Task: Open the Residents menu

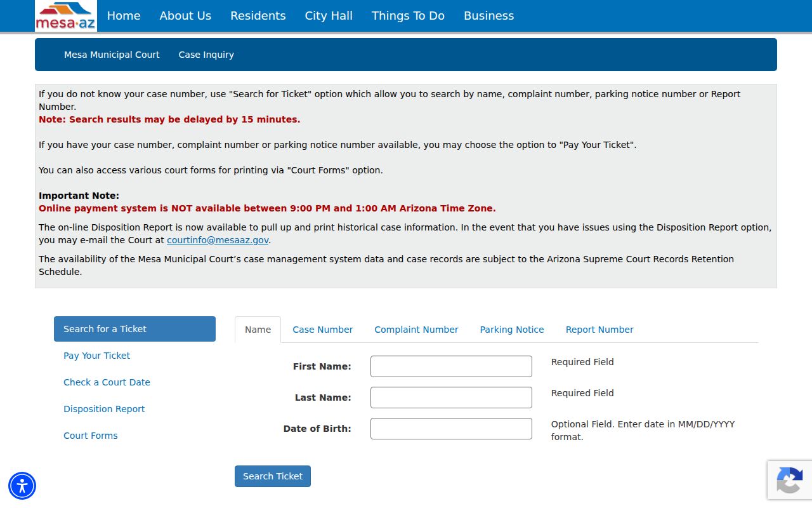Action: pyautogui.click(x=258, y=16)
